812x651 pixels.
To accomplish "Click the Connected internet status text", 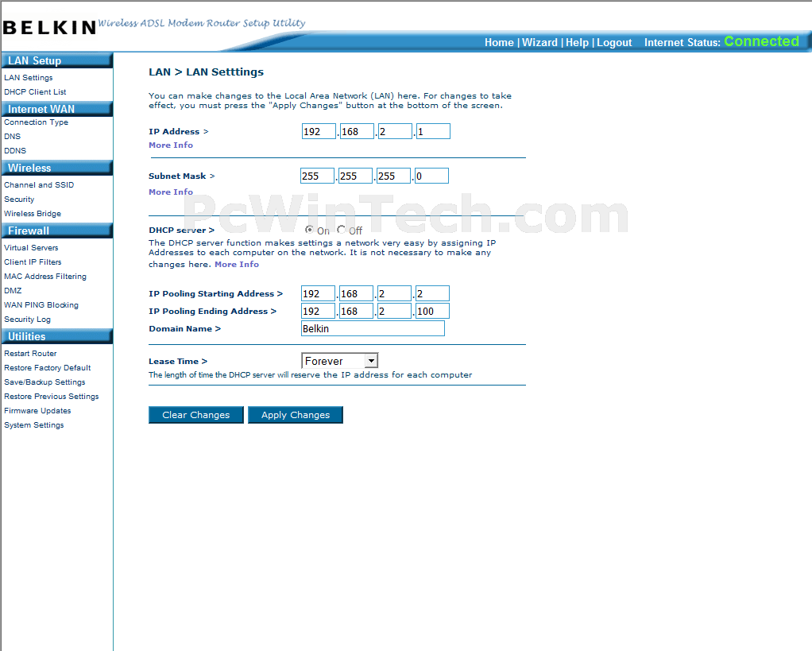I will (761, 41).
